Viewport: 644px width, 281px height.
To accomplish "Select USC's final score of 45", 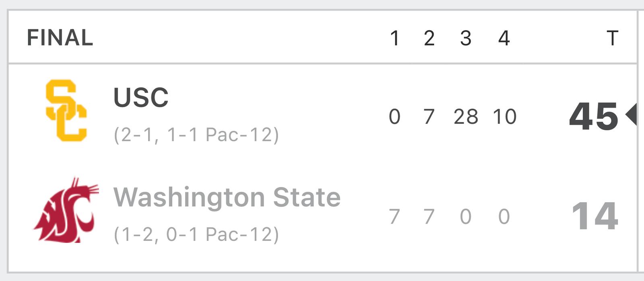I will click(594, 117).
